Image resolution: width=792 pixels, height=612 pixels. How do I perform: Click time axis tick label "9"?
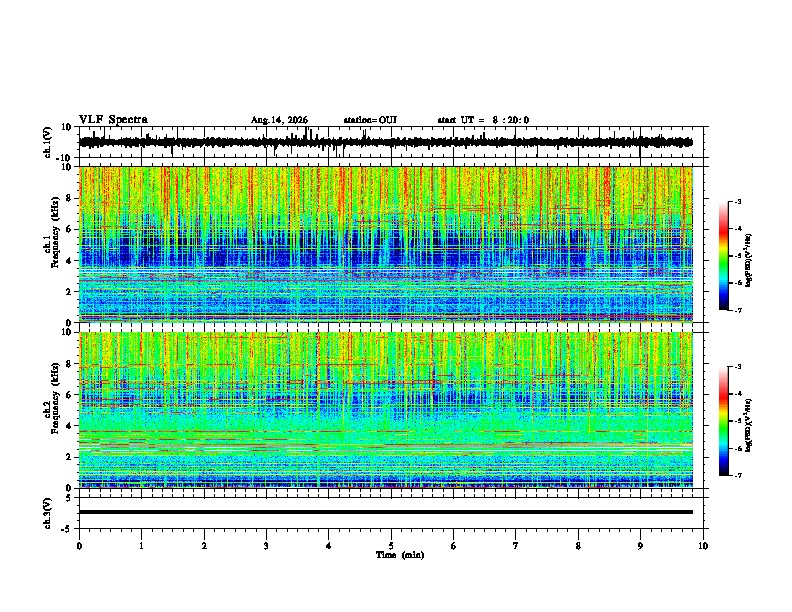click(x=640, y=546)
